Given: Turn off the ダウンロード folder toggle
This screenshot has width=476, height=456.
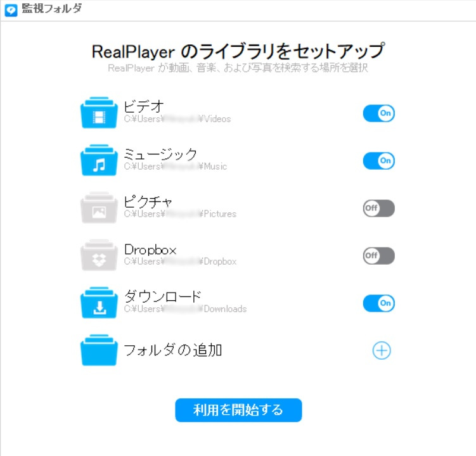Looking at the screenshot, I should coord(378,303).
